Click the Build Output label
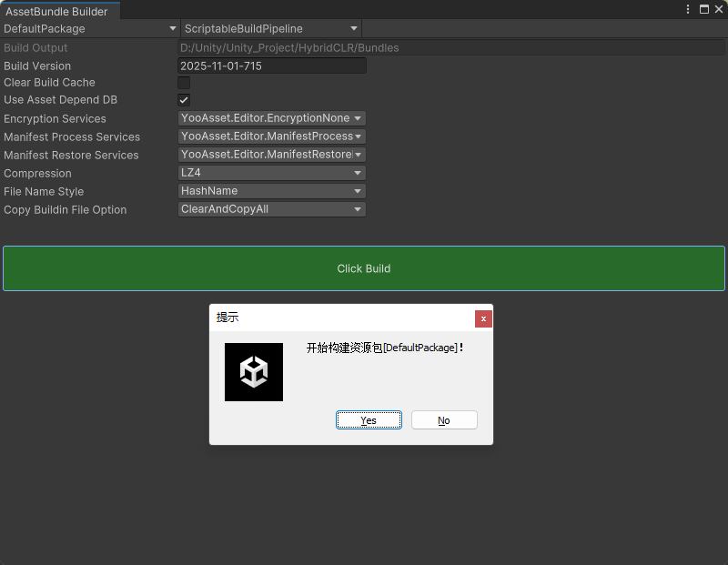 35,48
